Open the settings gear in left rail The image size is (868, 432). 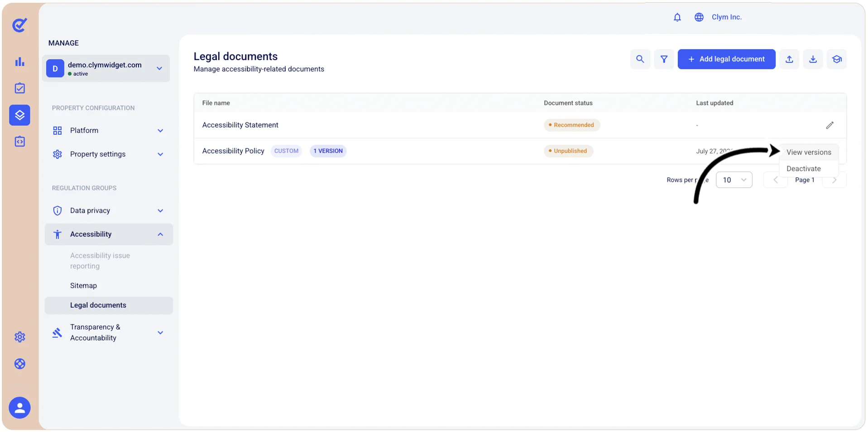point(19,337)
